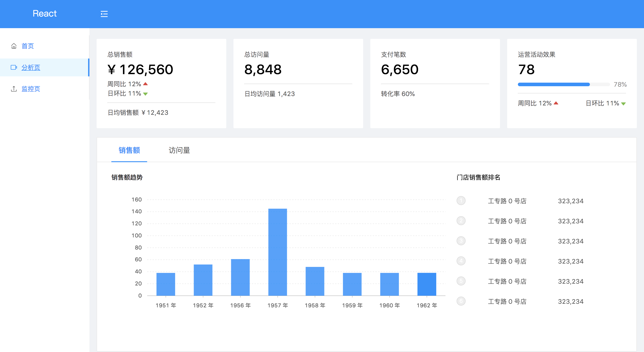Click the 1957 年 bar in chart
The width and height of the screenshot is (644, 352).
tap(278, 252)
